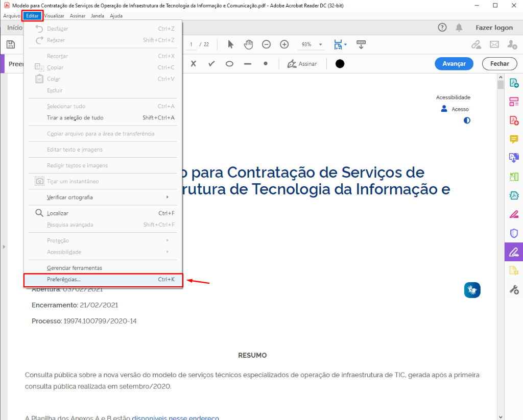The height and width of the screenshot is (420, 523).
Task: Open the notifications bell
Action: 459,28
